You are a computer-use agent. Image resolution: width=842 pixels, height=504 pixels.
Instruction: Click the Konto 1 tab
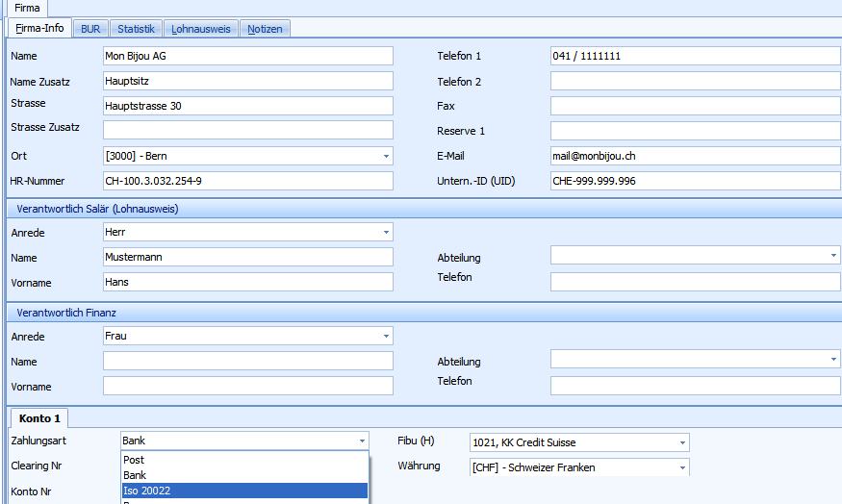tap(39, 418)
